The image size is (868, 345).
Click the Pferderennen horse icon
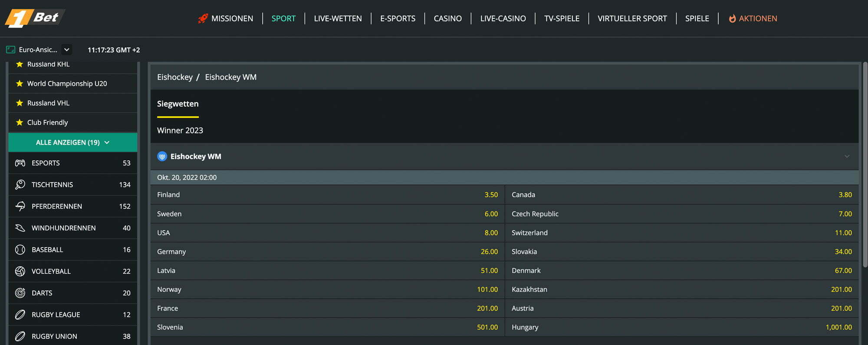pyautogui.click(x=20, y=206)
